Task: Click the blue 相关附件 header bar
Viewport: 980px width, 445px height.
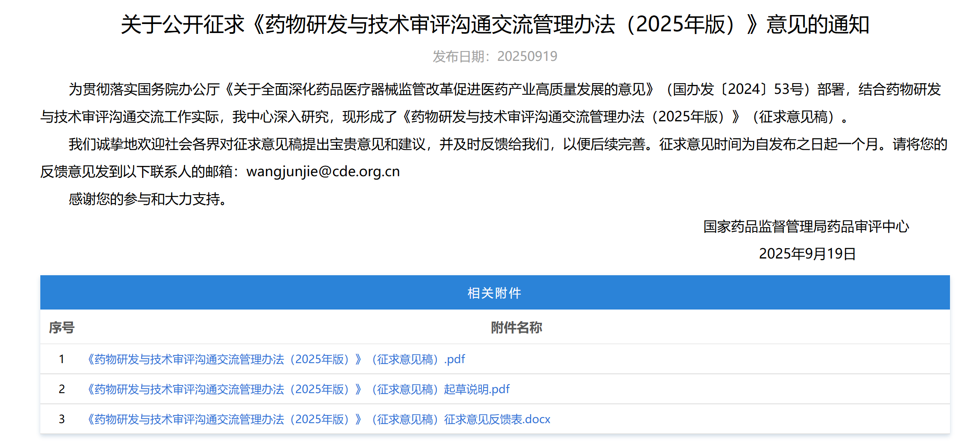Action: coord(495,293)
